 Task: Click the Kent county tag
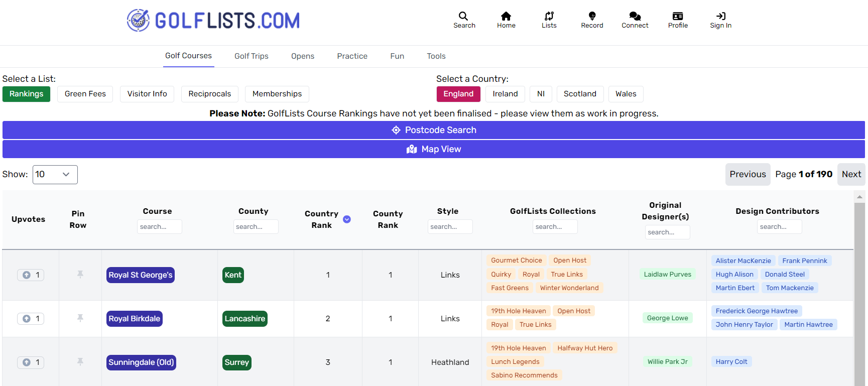(x=233, y=275)
